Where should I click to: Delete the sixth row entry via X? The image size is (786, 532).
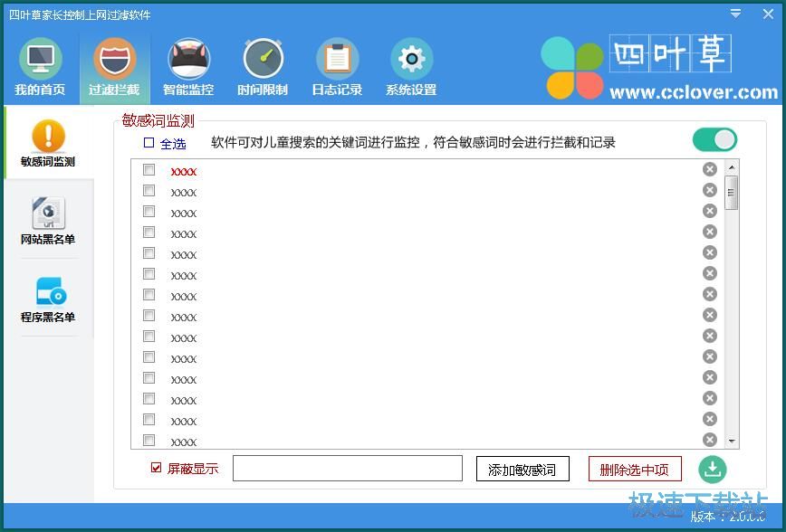709,273
